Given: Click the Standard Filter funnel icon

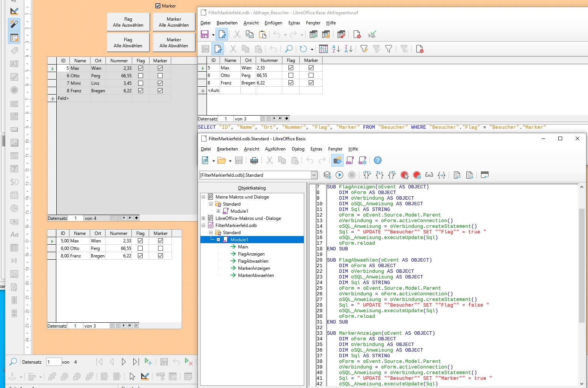Looking at the screenshot, I should click(389, 49).
